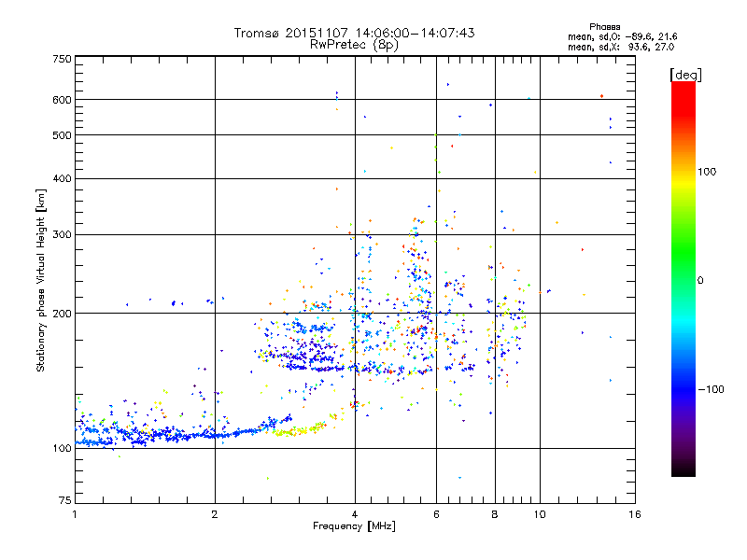Click the 'Frequency [MHz]' axis label
This screenshot has width=747, height=560.
pyautogui.click(x=354, y=526)
